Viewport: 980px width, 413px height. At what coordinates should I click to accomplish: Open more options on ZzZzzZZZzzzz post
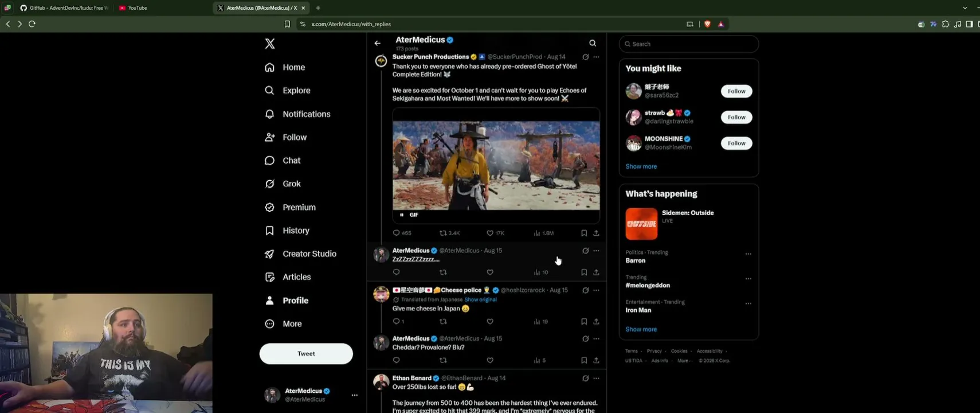click(596, 251)
